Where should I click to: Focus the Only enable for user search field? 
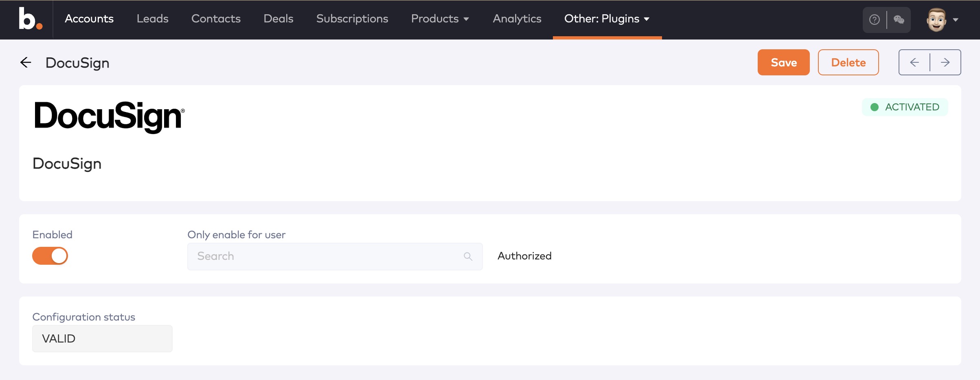335,256
